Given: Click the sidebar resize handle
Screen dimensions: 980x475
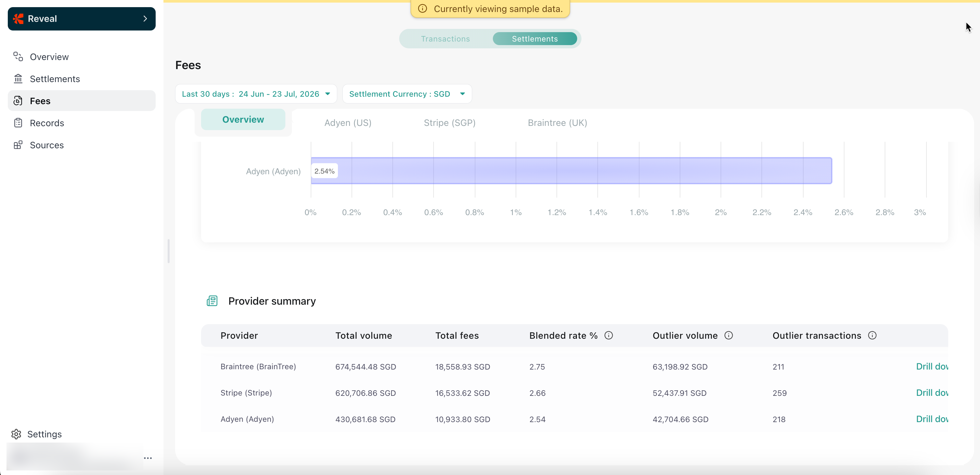Looking at the screenshot, I should [x=169, y=251].
